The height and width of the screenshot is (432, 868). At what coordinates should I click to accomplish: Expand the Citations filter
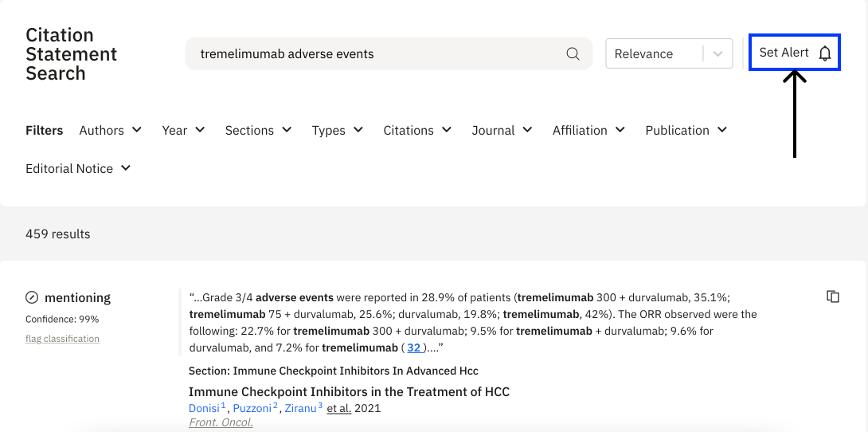pos(416,130)
